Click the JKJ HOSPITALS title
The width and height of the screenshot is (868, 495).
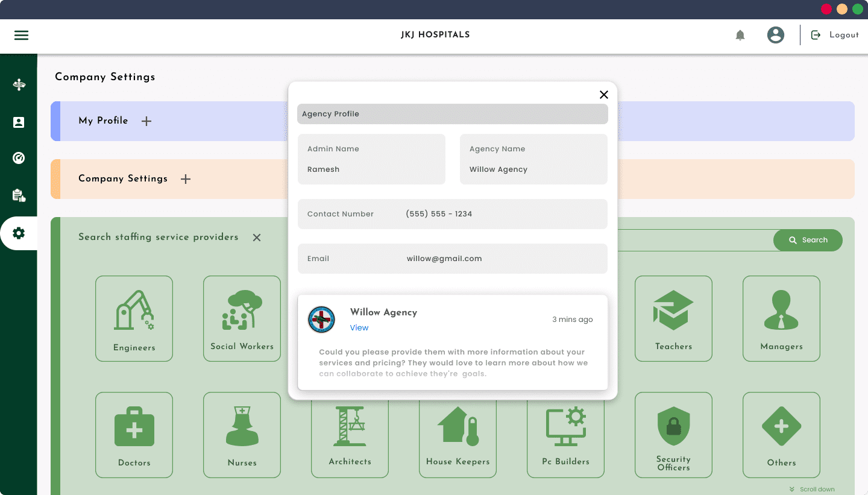tap(435, 35)
